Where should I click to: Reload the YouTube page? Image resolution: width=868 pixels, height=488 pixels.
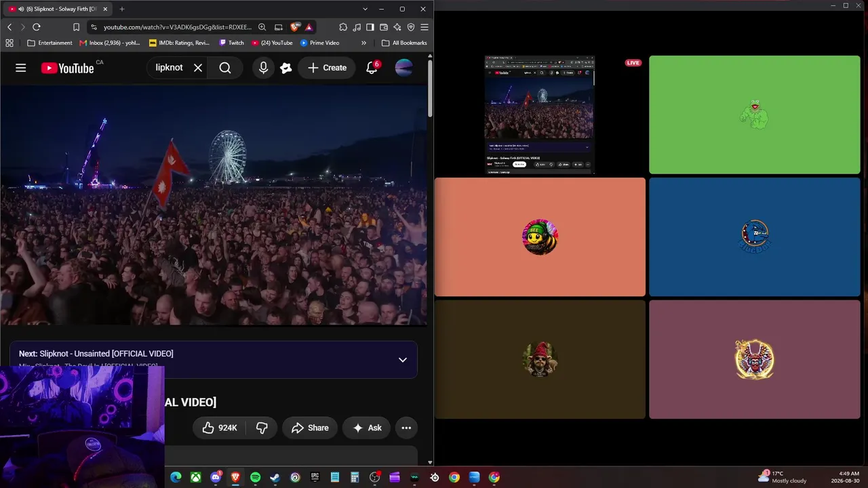click(37, 27)
